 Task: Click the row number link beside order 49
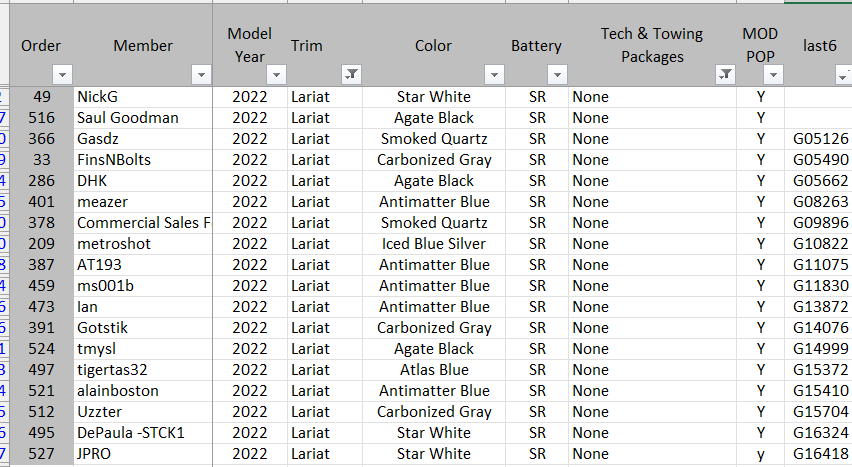(x=3, y=97)
